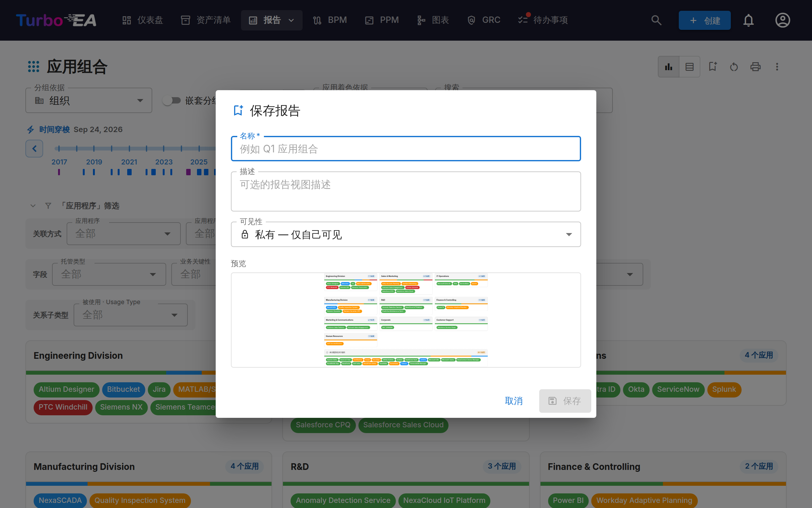Click the Engineering Division heading
Viewport: 812px width, 508px height.
pos(78,356)
